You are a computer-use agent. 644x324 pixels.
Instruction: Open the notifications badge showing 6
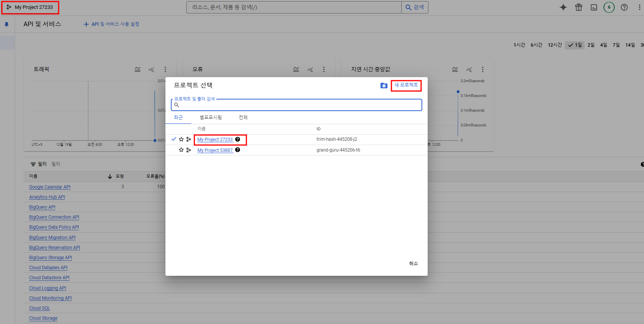609,7
